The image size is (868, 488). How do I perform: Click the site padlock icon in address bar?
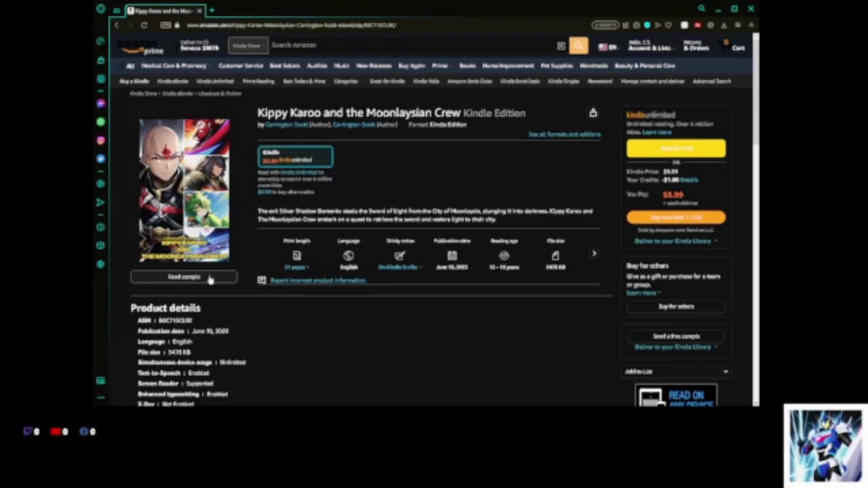[177, 25]
